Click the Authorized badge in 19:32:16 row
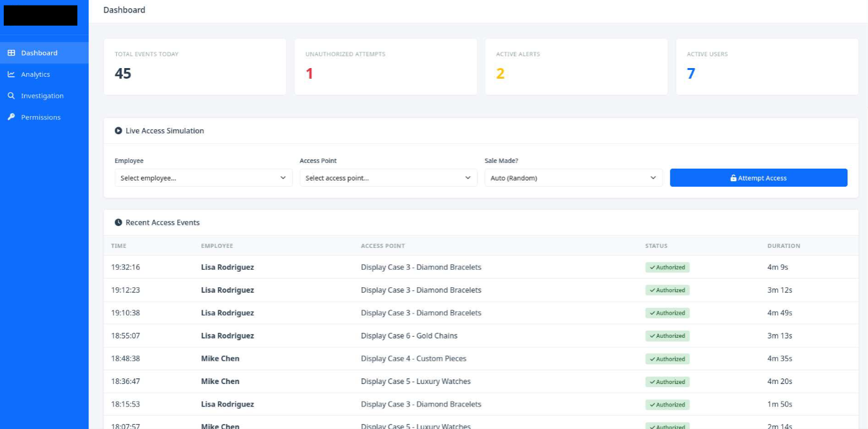868x429 pixels. [667, 267]
